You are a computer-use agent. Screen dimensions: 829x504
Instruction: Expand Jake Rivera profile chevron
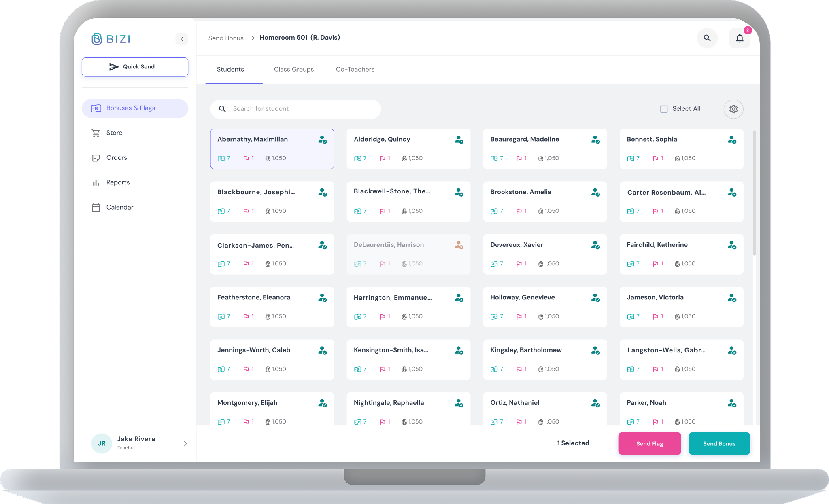pyautogui.click(x=185, y=443)
